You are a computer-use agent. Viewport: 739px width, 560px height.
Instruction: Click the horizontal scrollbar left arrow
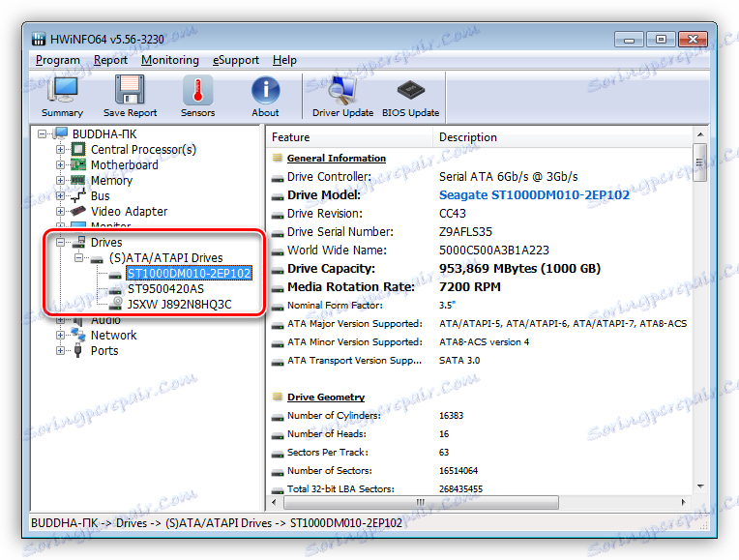pos(275,503)
